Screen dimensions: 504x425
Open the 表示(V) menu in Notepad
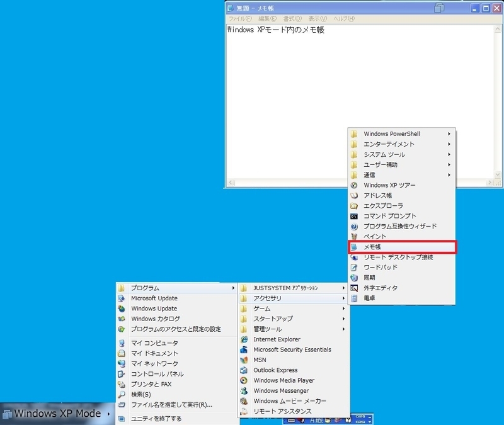tap(318, 19)
